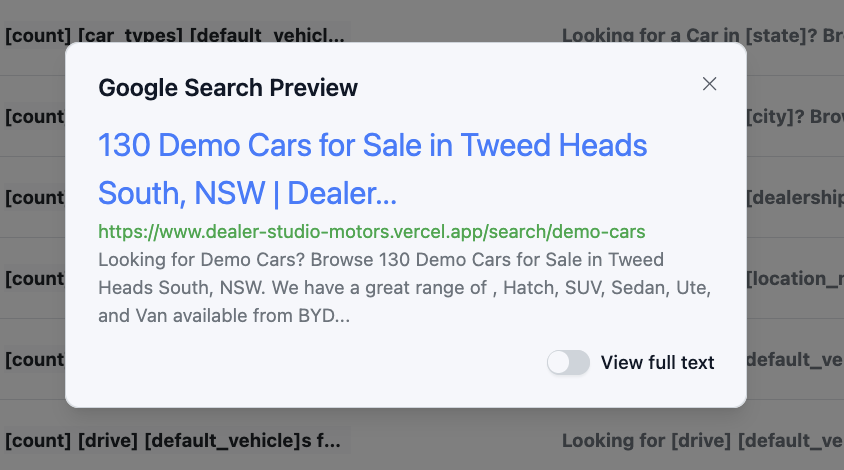Close the Google Search Preview dialog
Viewport: 844px width, 470px height.
(710, 84)
